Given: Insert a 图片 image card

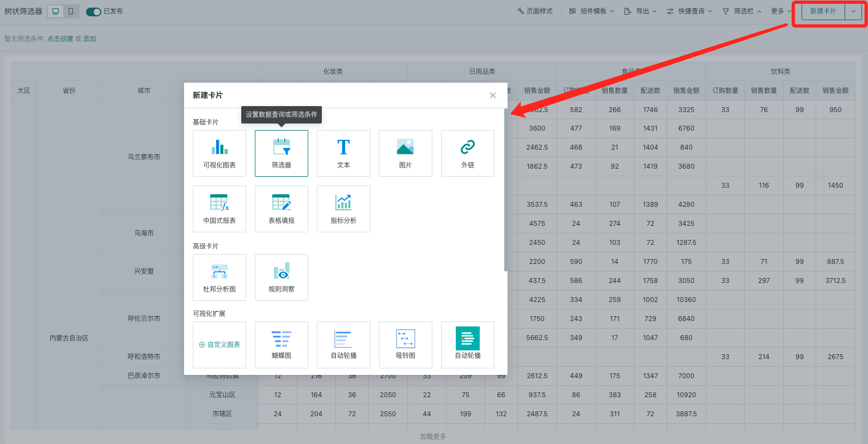Looking at the screenshot, I should pyautogui.click(x=406, y=153).
